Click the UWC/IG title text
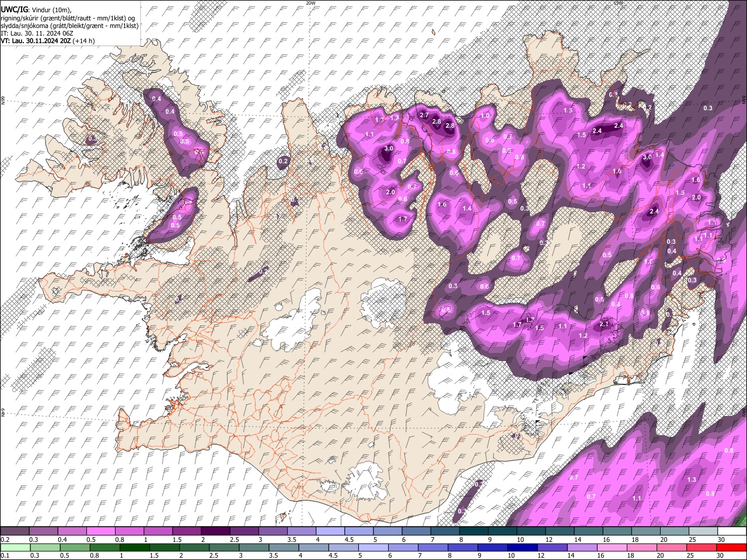The height and width of the screenshot is (560, 747). click(x=14, y=10)
